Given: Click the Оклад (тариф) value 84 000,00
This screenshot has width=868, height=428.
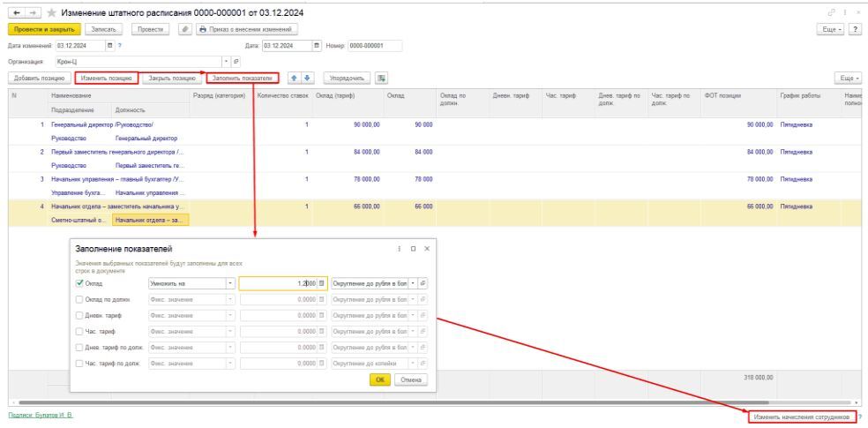Looking at the screenshot, I should click(x=366, y=153).
